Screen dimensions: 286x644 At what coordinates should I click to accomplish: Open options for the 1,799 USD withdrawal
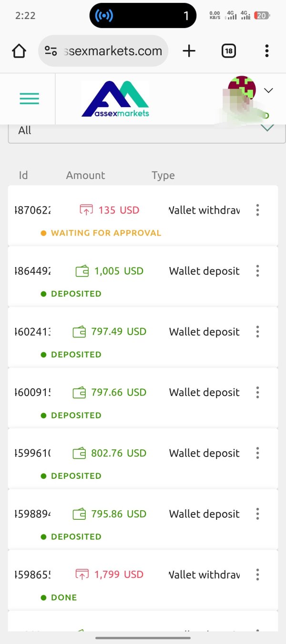pos(257,575)
